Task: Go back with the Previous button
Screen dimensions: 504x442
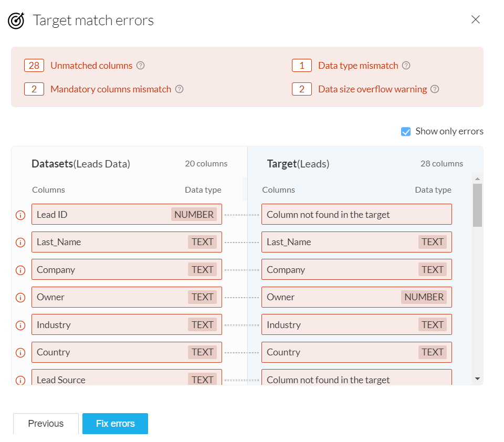Action: pyautogui.click(x=46, y=423)
